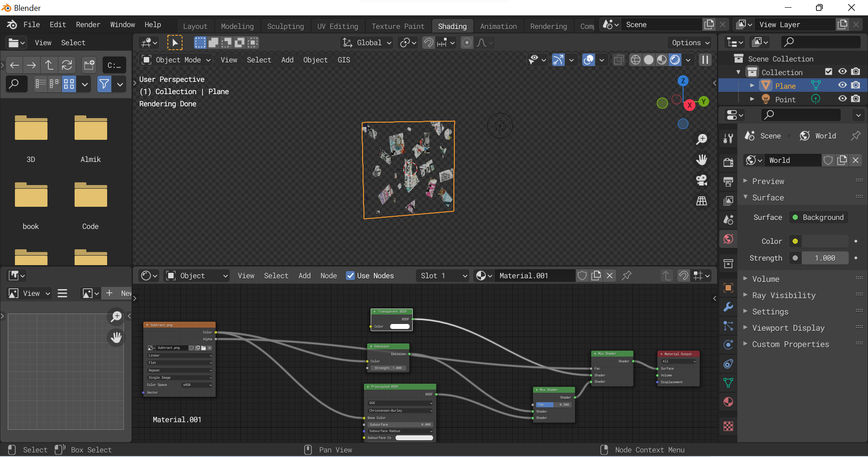Image resolution: width=868 pixels, height=457 pixels.
Task: Refresh the file browser list
Action: [67, 65]
